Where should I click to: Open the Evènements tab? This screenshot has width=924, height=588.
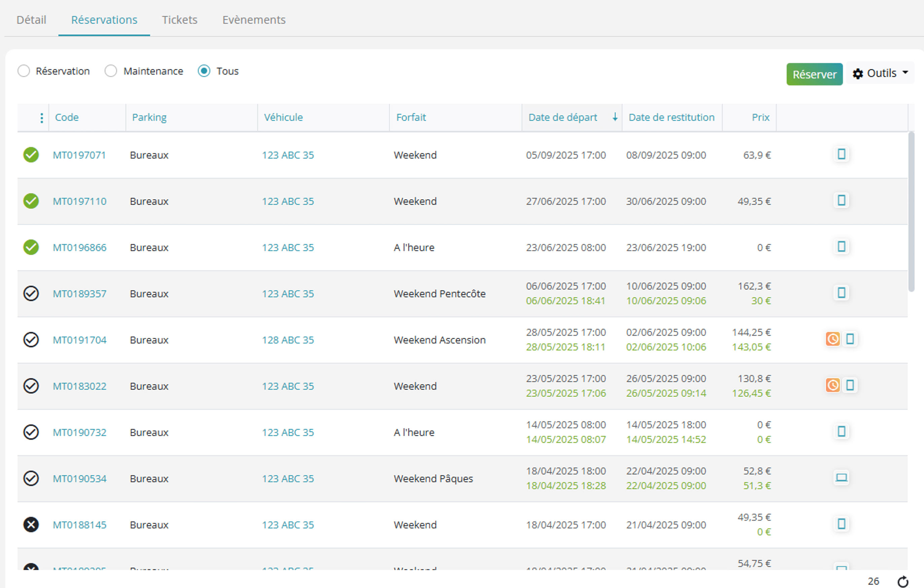tap(254, 20)
